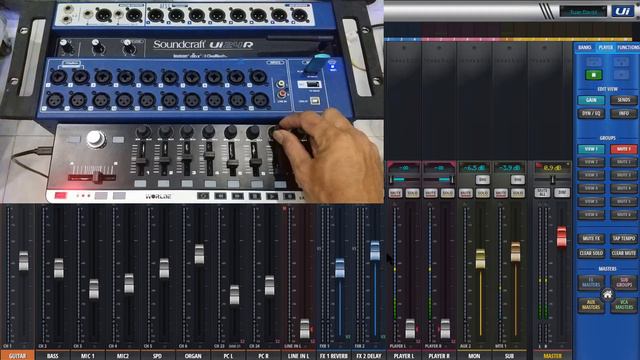Open SUB GROUPS view
Image resolution: width=640 pixels, height=360 pixels.
tap(624, 282)
